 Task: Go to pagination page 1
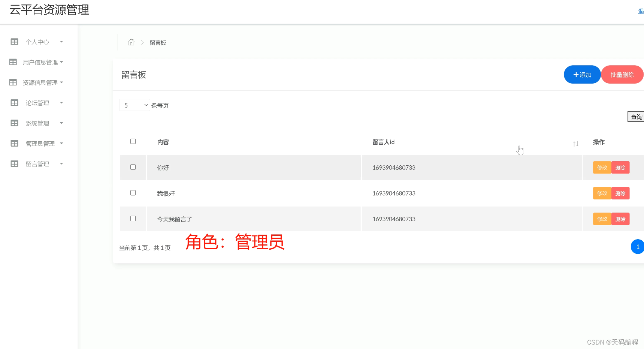point(638,247)
